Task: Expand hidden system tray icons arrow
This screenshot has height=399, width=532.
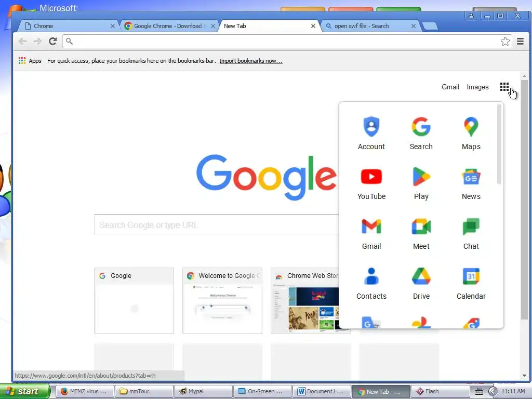Action: point(493,392)
